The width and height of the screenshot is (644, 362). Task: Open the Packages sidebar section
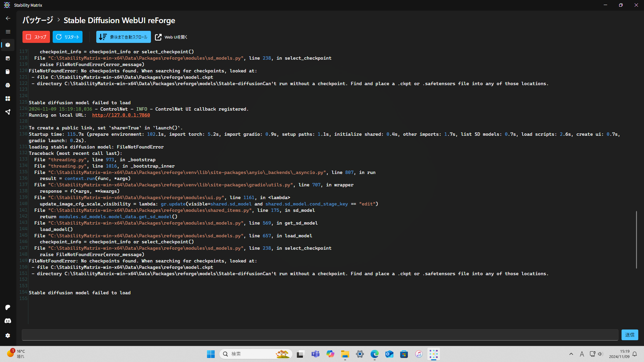click(8, 45)
